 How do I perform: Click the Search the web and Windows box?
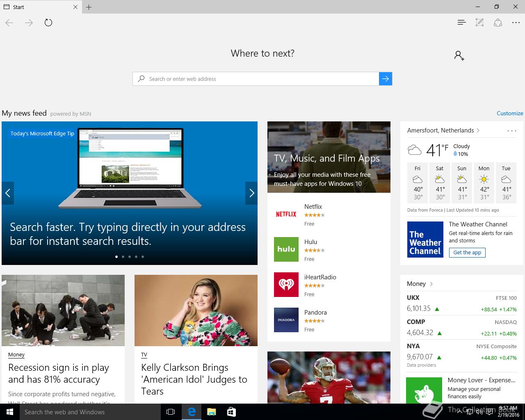(90, 412)
